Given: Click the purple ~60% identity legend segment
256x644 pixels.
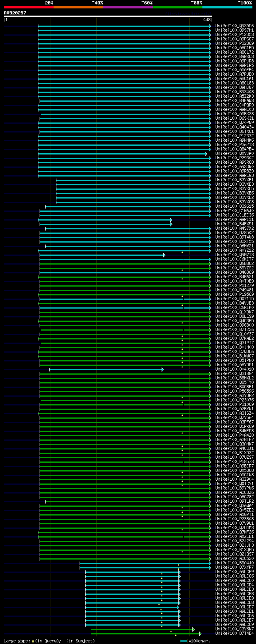Looking at the screenshot, I should pyautogui.click(x=128, y=7).
